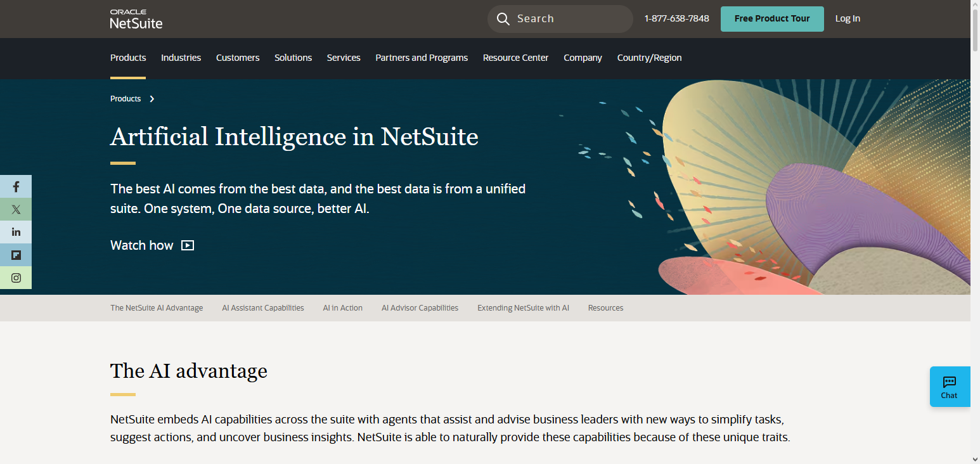This screenshot has height=464, width=980.
Task: Open the Resource Center menu item
Action: point(515,58)
